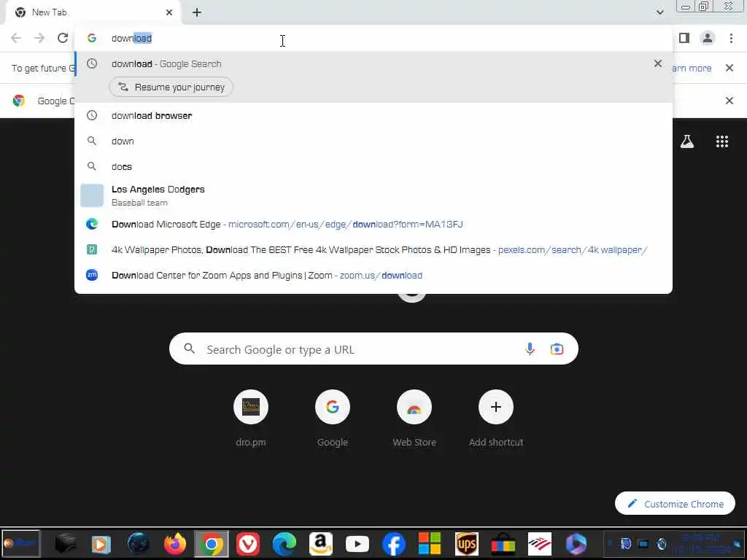Open the Start button on taskbar

pos(20,543)
